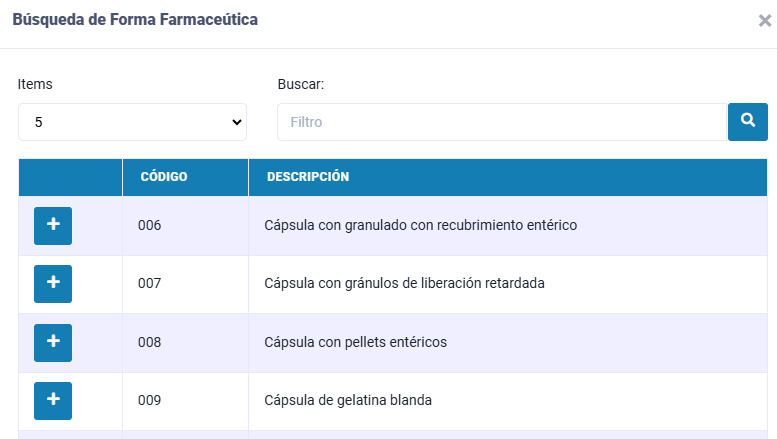777x439 pixels.
Task: Choose 'Cápsula con pellets entéricos' row
Action: pyautogui.click(x=355, y=342)
